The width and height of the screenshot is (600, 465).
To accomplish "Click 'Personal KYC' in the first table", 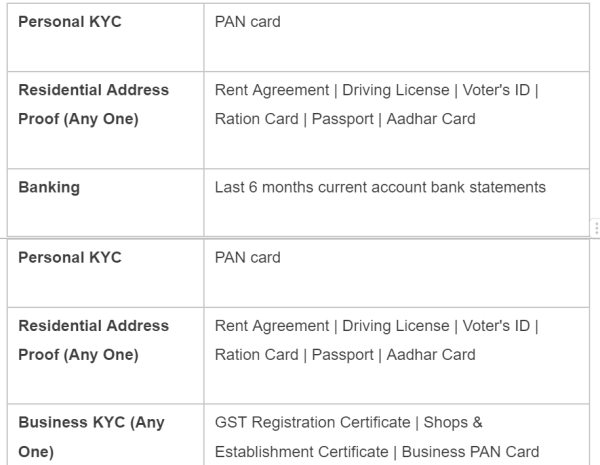I will 69,21.
